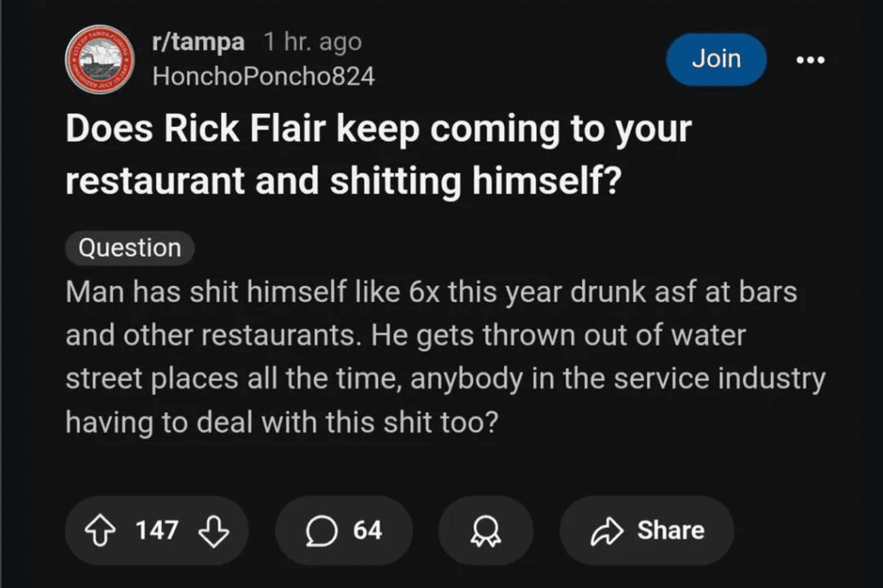
Task: Give an award using the ribbon icon
Action: [x=485, y=531]
